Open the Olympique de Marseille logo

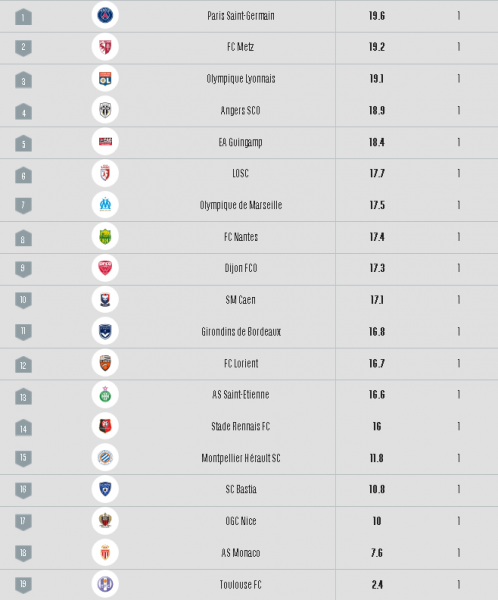(x=105, y=205)
